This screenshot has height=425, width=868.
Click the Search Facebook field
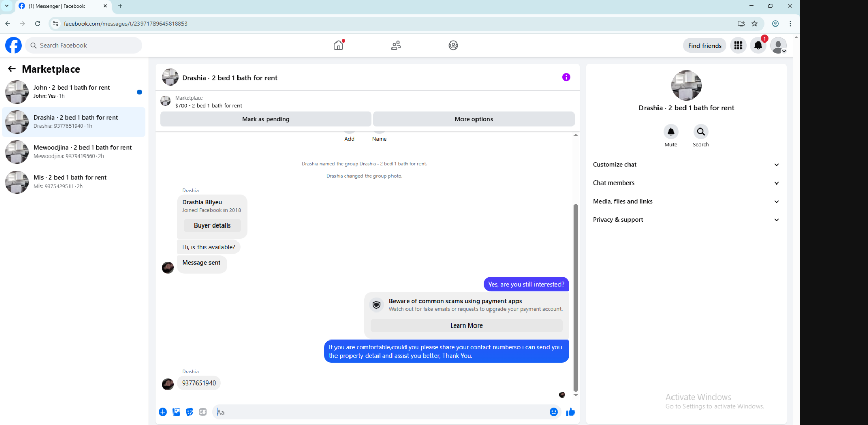coord(83,46)
